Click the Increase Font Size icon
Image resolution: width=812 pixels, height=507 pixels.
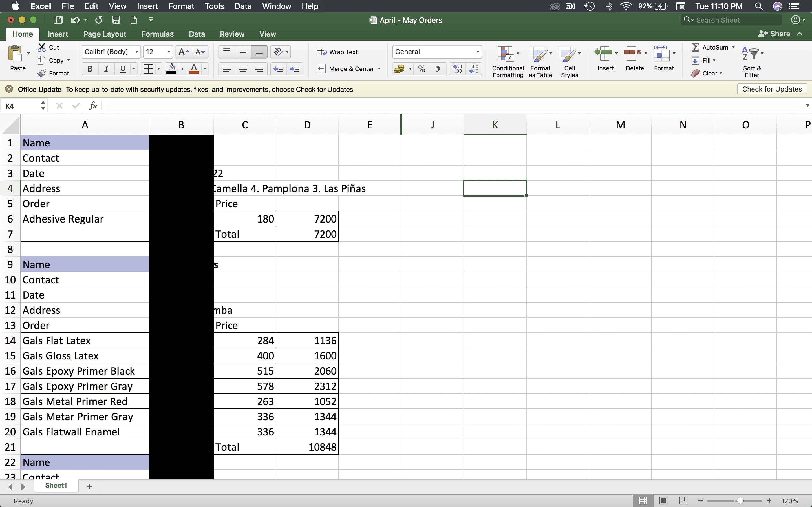(x=184, y=52)
